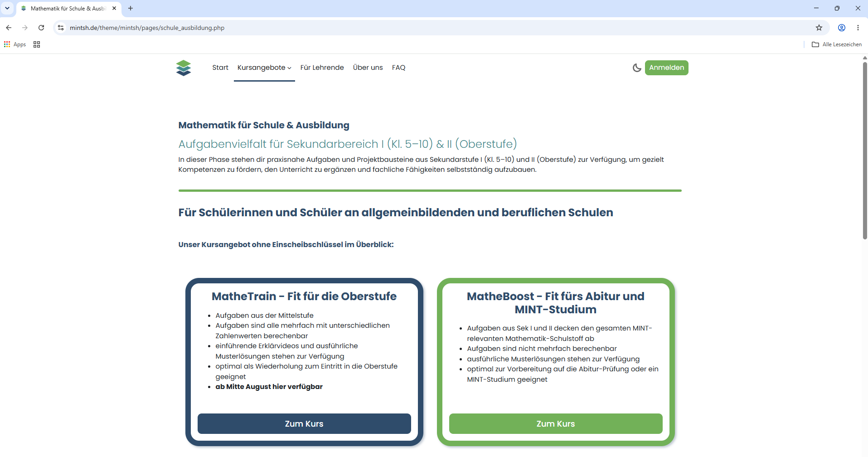The width and height of the screenshot is (868, 457).
Task: Toggle dark mode with the moon icon
Action: pyautogui.click(x=637, y=68)
